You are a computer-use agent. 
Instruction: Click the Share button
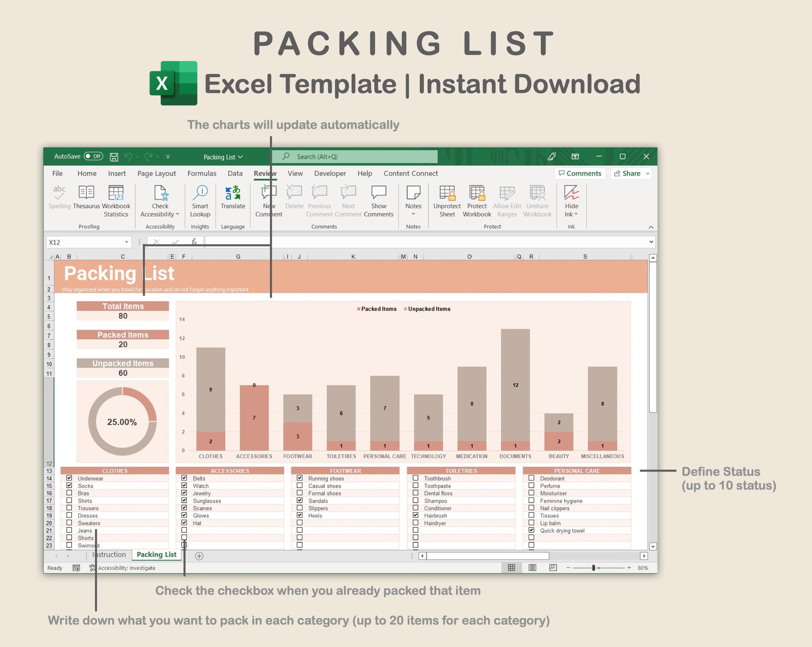click(630, 173)
